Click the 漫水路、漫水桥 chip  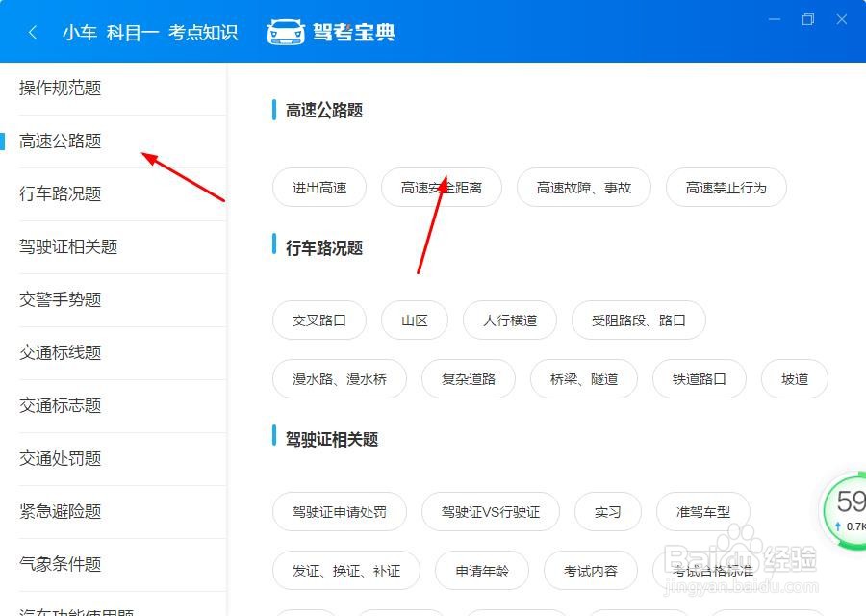pos(339,379)
